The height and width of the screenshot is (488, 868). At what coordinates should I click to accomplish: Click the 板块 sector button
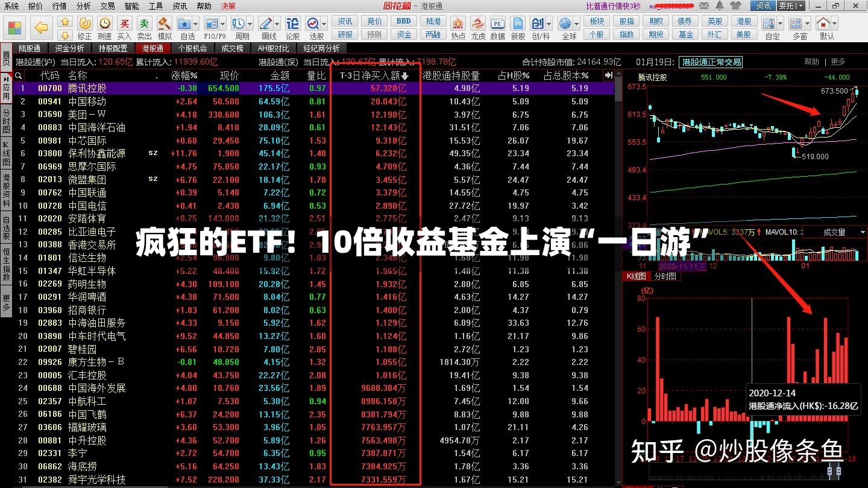click(597, 21)
